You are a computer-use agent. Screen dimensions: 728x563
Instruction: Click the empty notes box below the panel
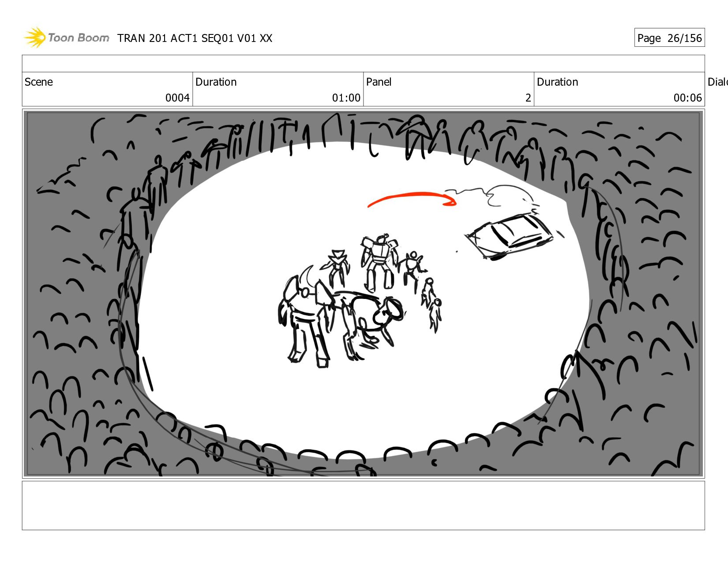click(363, 505)
